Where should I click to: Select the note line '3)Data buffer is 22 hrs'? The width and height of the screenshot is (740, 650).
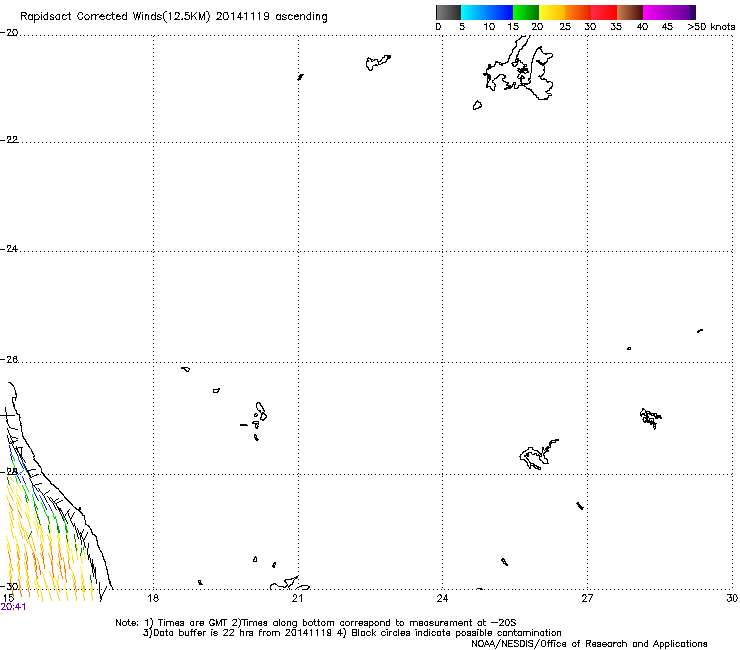[352, 633]
